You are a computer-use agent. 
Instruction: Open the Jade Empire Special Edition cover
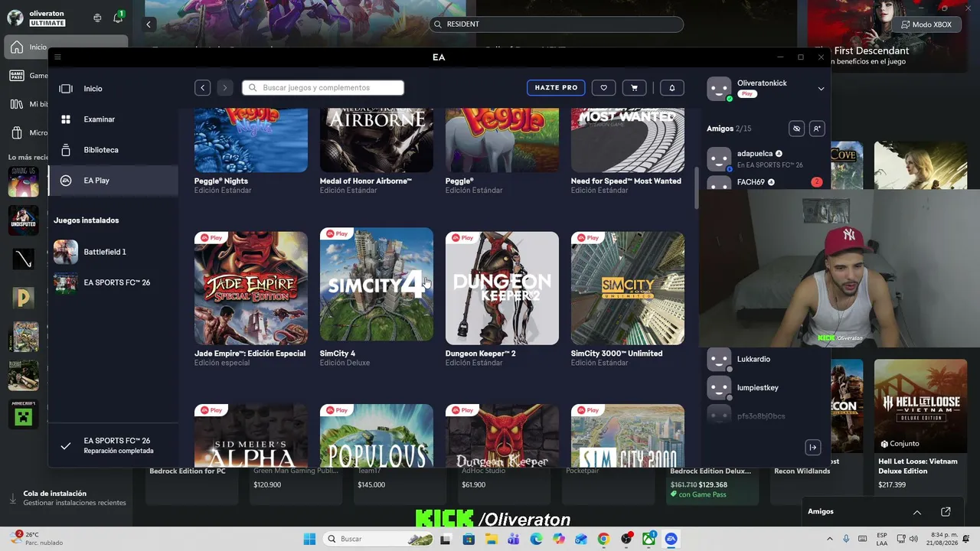point(251,288)
